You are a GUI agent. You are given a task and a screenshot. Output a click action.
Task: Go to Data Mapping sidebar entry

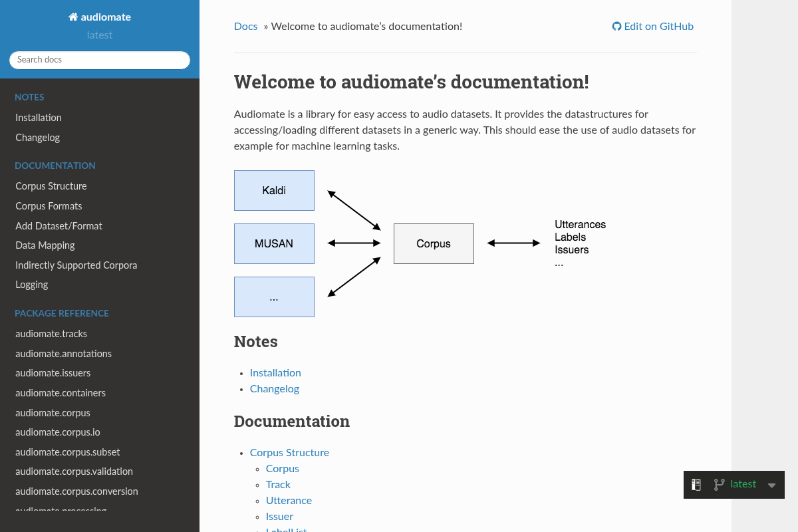click(x=45, y=245)
